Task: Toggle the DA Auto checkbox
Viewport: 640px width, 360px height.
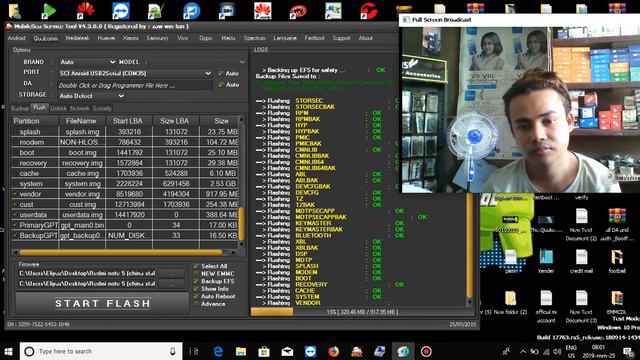Action: click(221, 85)
